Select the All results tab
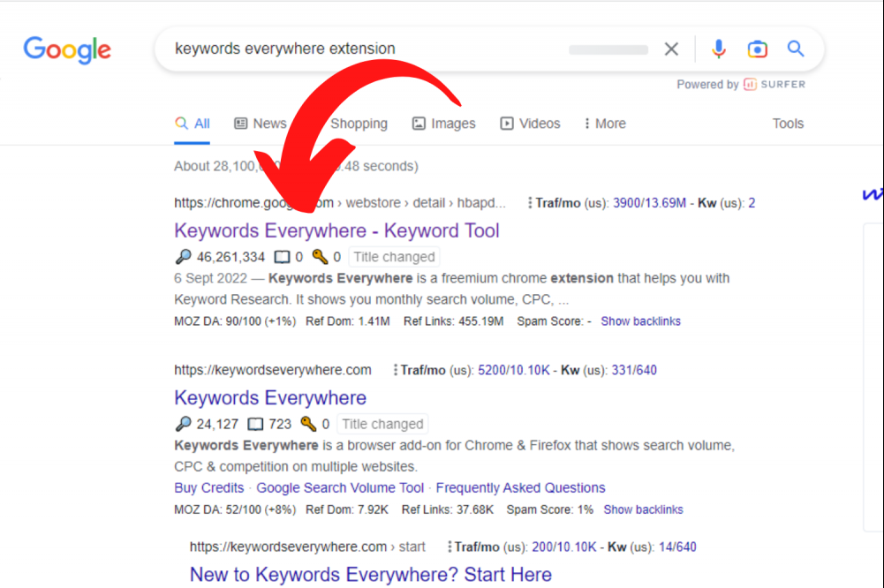Image resolution: width=884 pixels, height=588 pixels. (x=193, y=124)
